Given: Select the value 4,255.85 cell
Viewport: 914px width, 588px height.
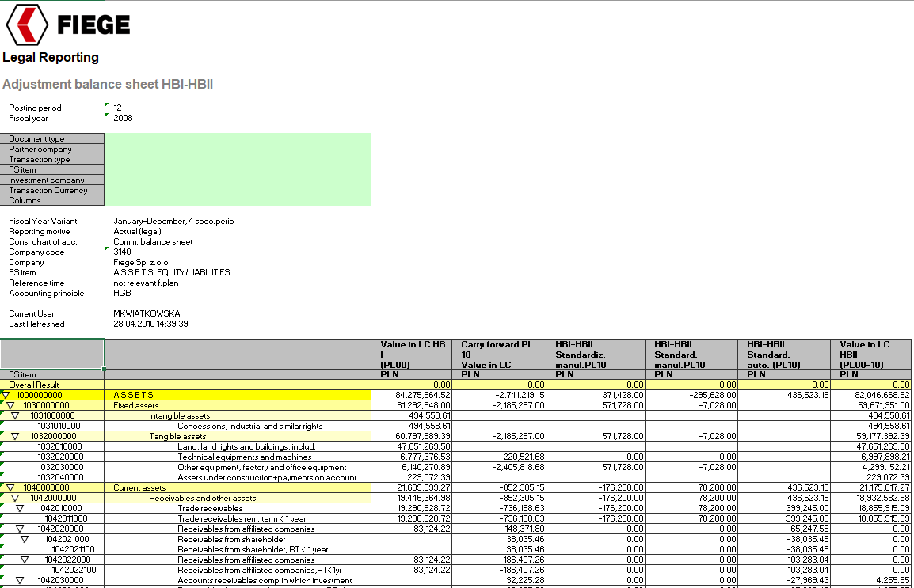Looking at the screenshot, I should [x=871, y=580].
